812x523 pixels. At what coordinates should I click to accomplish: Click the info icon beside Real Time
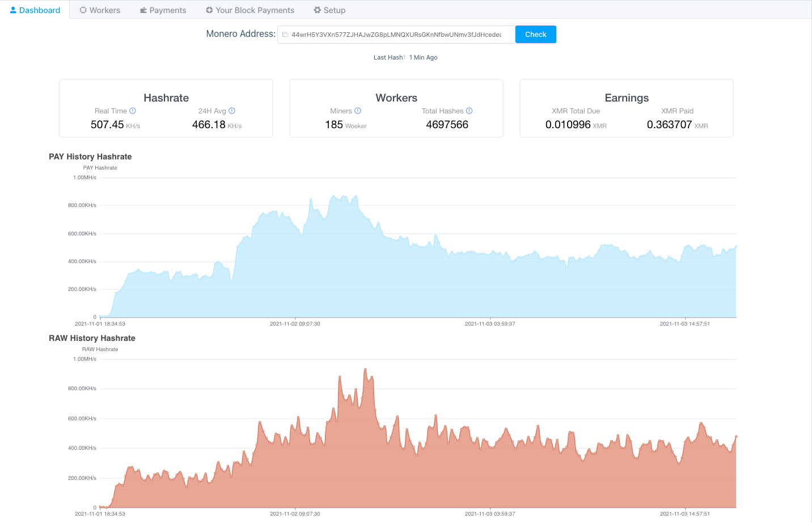click(133, 111)
